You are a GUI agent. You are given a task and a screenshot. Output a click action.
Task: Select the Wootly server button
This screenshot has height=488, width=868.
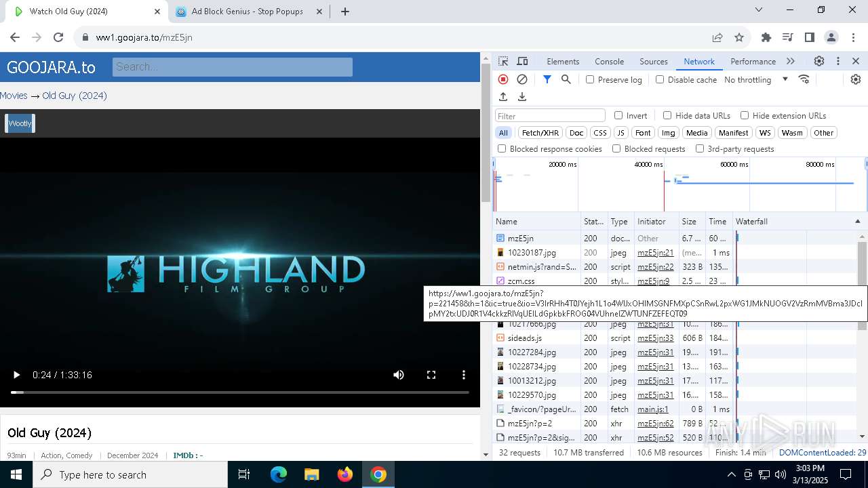20,123
